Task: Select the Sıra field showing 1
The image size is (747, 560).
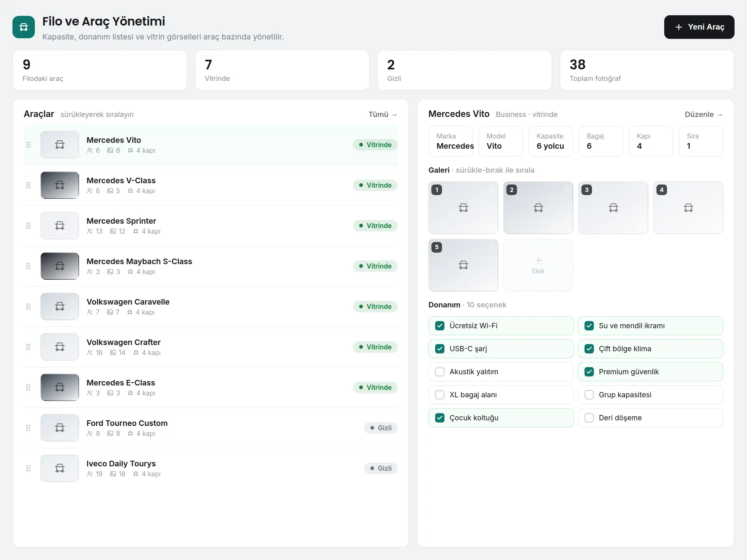Action: coord(701,142)
